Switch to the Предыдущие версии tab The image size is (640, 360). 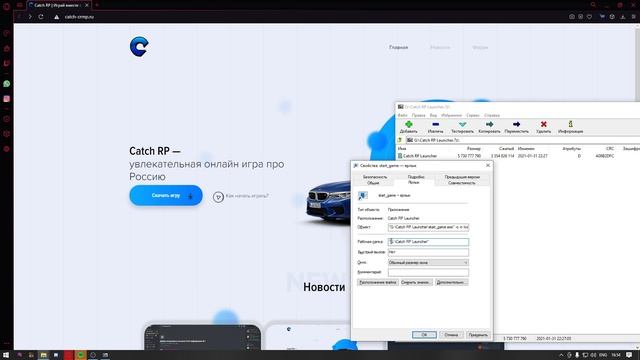462,177
